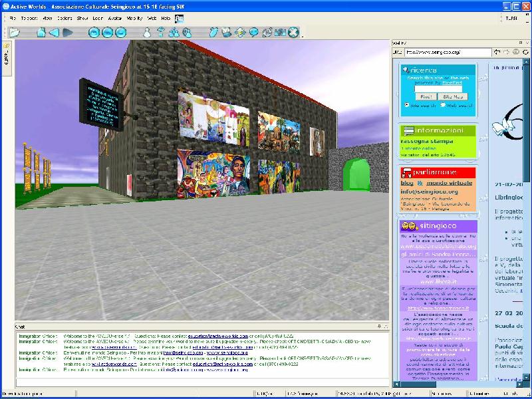
Task: Click the avatars with globe icon
Action: point(188,32)
